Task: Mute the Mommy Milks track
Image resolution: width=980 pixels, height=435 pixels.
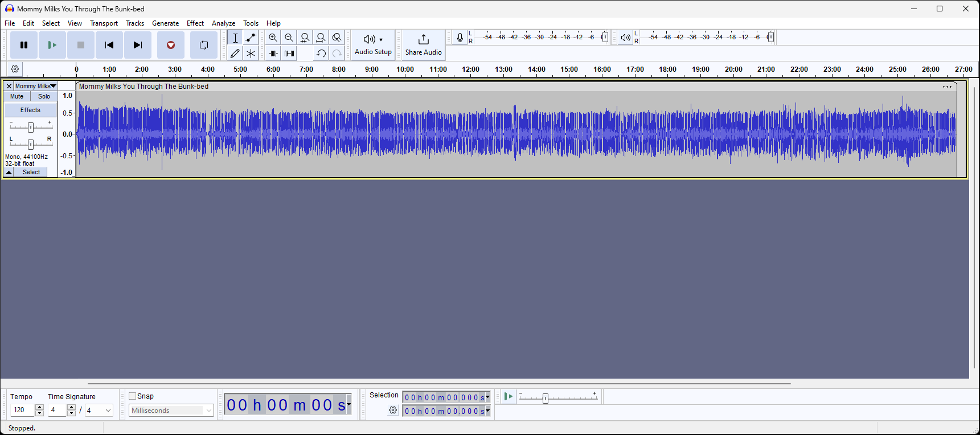Action: (17, 96)
